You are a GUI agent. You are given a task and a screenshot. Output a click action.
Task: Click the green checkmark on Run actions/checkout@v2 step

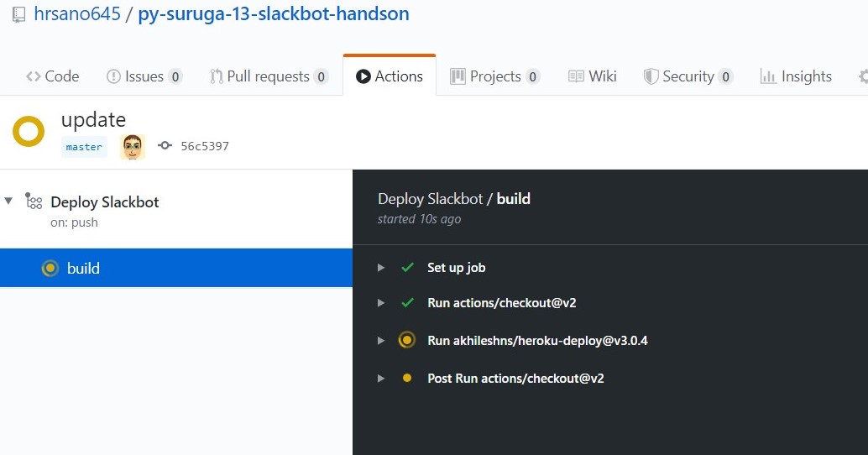click(407, 303)
